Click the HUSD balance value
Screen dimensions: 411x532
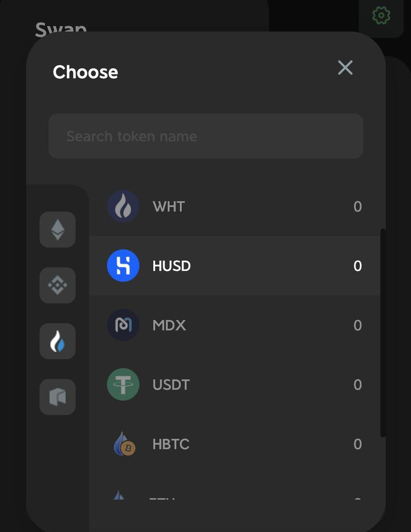click(x=357, y=266)
